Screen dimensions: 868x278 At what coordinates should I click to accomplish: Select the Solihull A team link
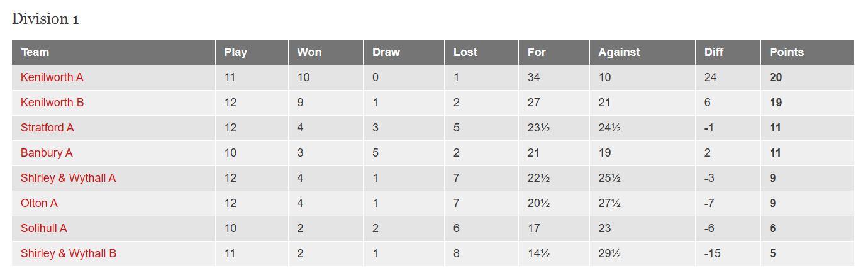tap(43, 228)
